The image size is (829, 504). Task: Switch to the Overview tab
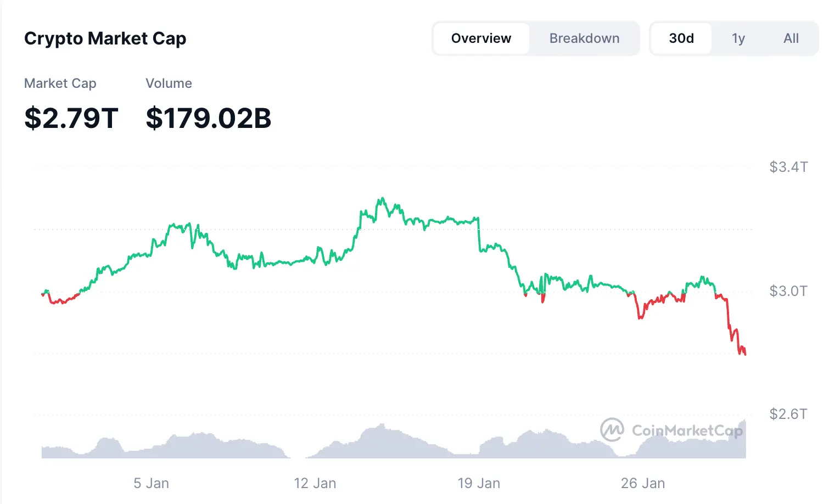[x=481, y=38]
